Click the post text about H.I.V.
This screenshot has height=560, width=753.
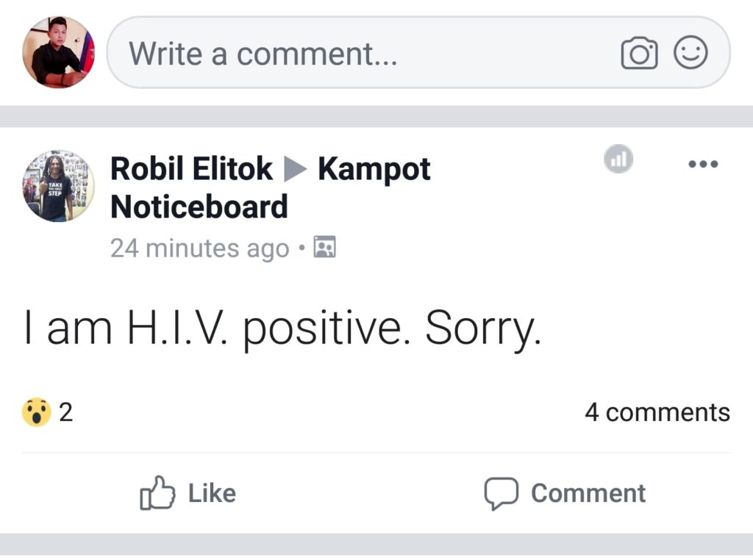pyautogui.click(x=282, y=331)
